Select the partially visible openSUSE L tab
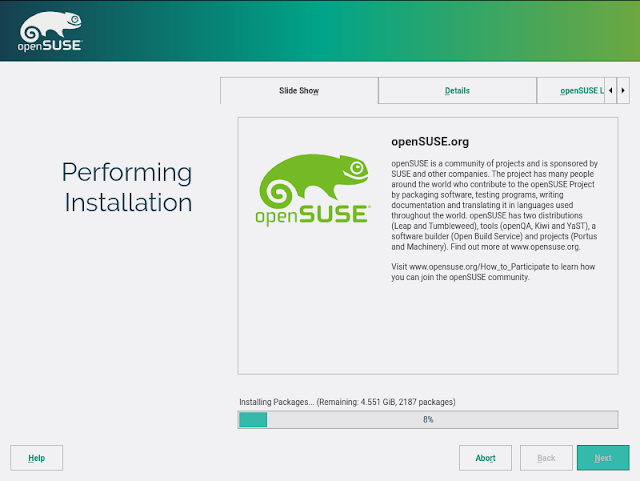The image size is (640, 481). click(571, 91)
